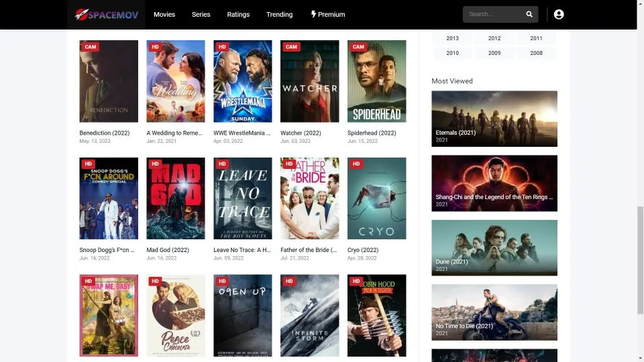Open the Father of the Bride poster
The width and height of the screenshot is (644, 362).
[x=310, y=198]
